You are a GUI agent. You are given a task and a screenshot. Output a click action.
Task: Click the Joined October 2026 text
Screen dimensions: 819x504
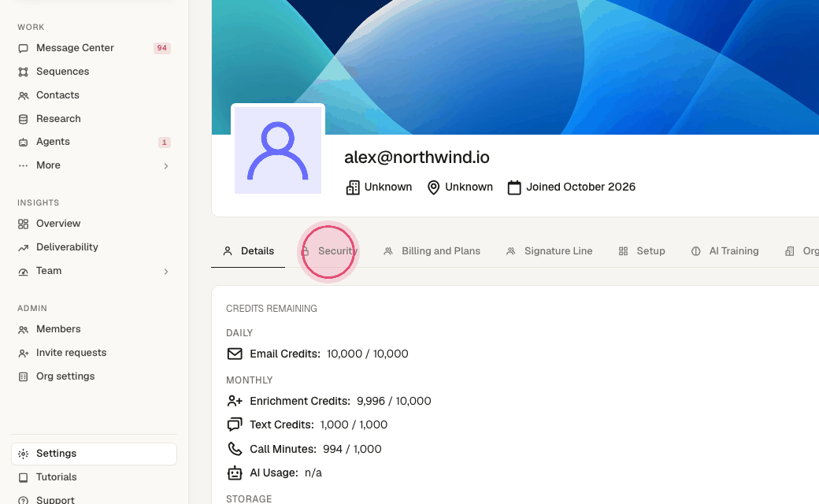pos(581,187)
